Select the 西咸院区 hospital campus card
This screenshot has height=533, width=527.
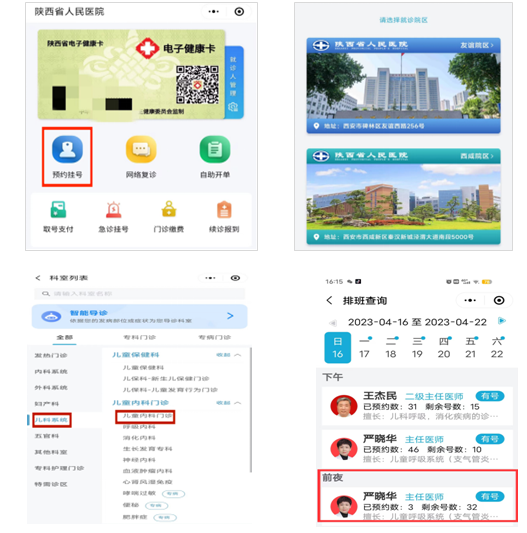point(403,196)
